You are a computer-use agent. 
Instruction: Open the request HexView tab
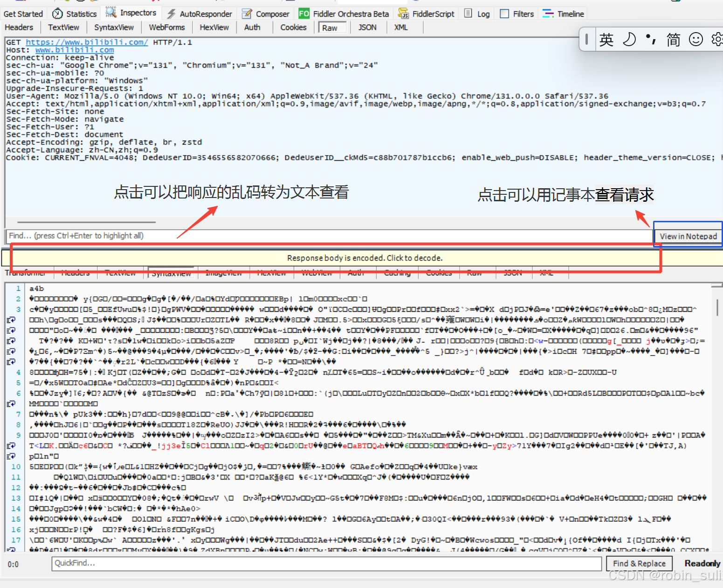[x=214, y=27]
